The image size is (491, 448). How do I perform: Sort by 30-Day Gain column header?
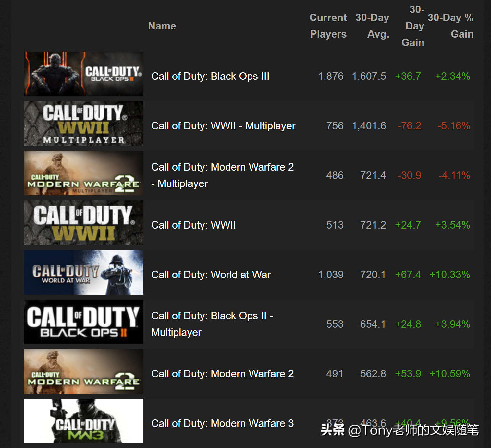(413, 26)
